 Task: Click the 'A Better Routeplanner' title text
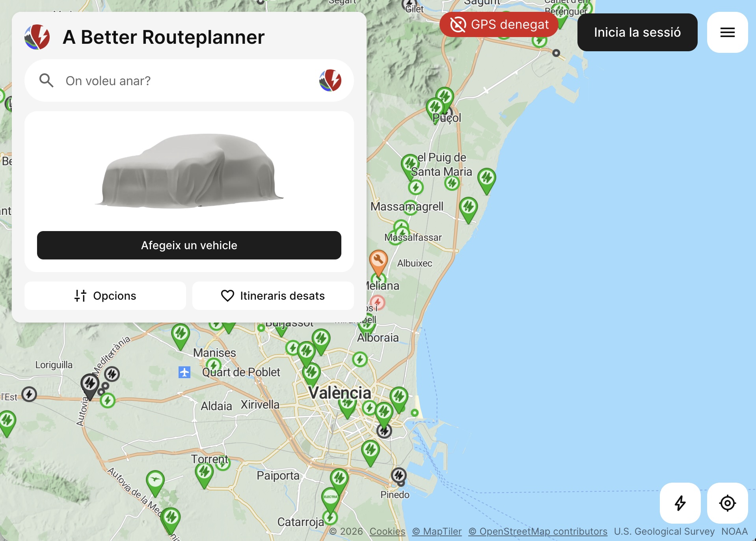click(x=164, y=37)
